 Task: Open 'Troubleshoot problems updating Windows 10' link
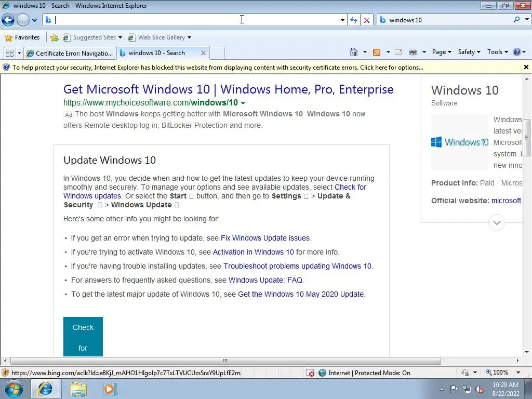point(297,266)
